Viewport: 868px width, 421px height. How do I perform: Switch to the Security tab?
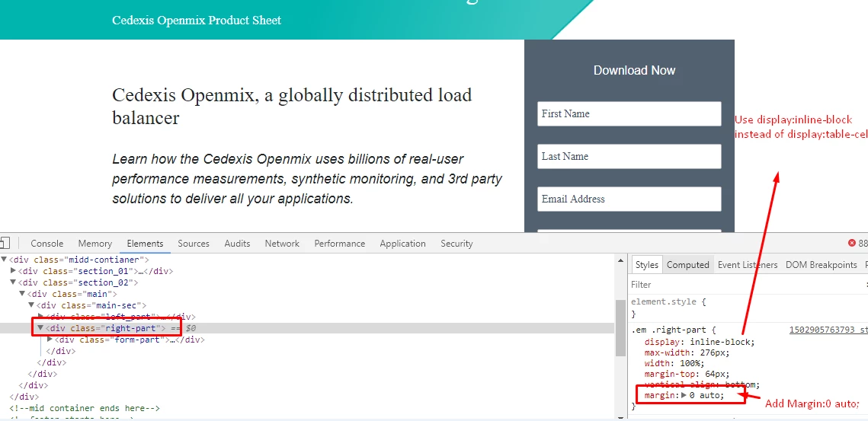(x=456, y=244)
